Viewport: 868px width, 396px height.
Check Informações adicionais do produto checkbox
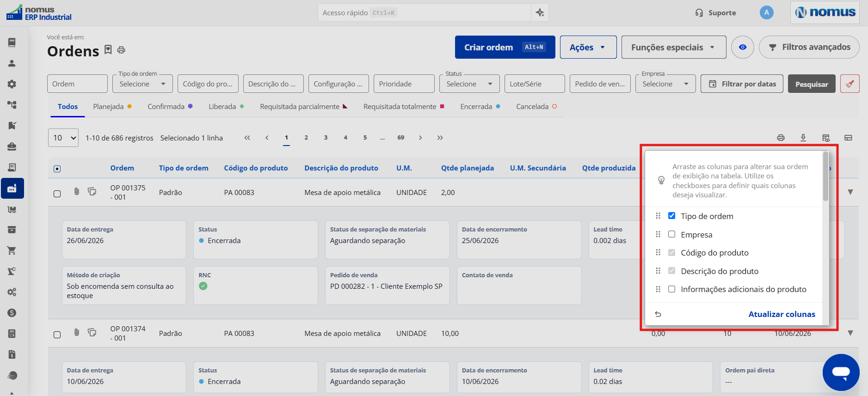tap(672, 289)
